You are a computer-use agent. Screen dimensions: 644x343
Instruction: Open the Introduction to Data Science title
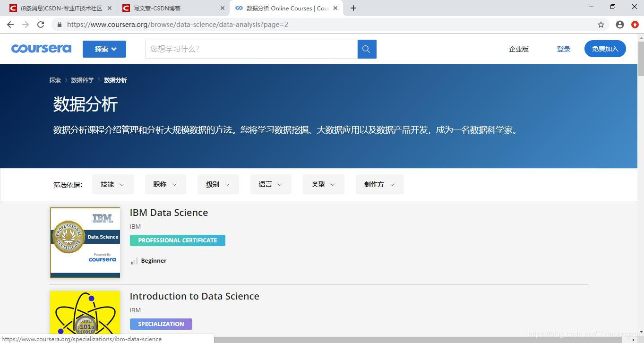click(194, 296)
